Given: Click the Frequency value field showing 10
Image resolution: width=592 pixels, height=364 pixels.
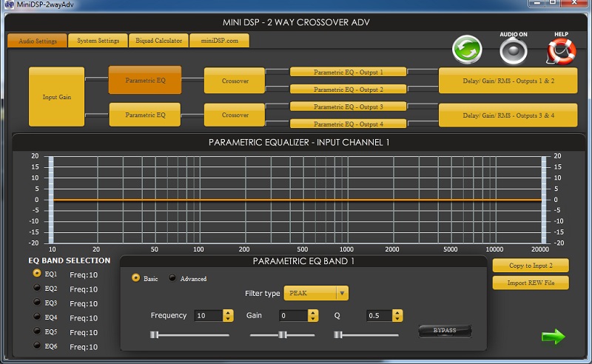Looking at the screenshot, I should click(209, 316).
